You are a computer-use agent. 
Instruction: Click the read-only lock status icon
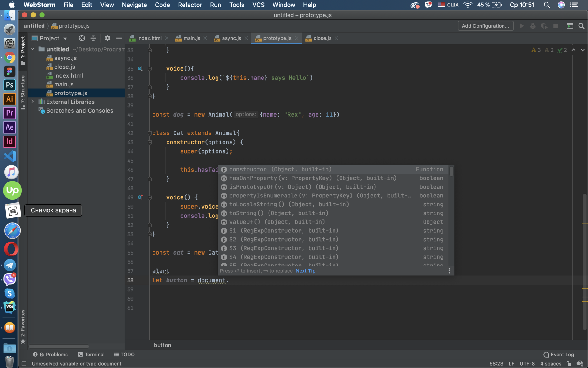click(x=569, y=364)
